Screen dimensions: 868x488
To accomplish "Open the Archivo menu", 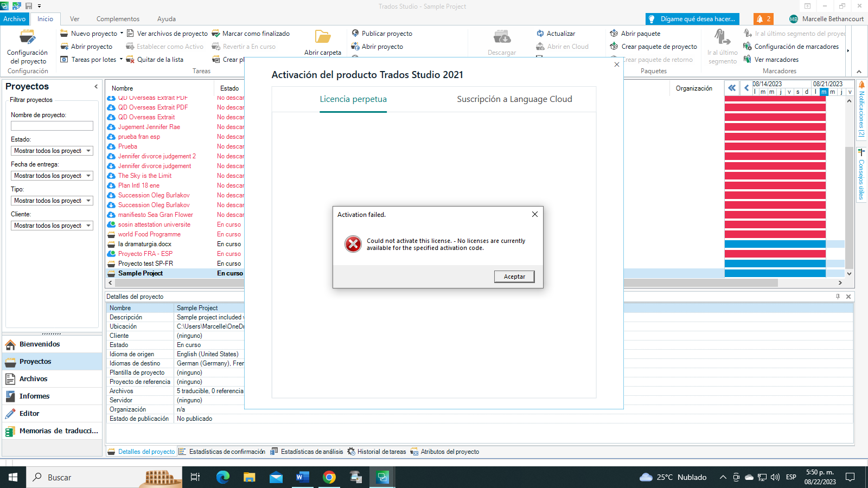I will pyautogui.click(x=15, y=19).
